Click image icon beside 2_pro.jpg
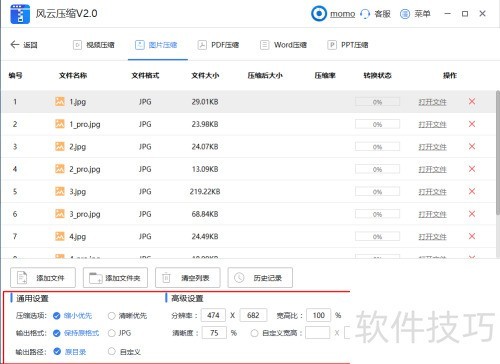 [60, 169]
